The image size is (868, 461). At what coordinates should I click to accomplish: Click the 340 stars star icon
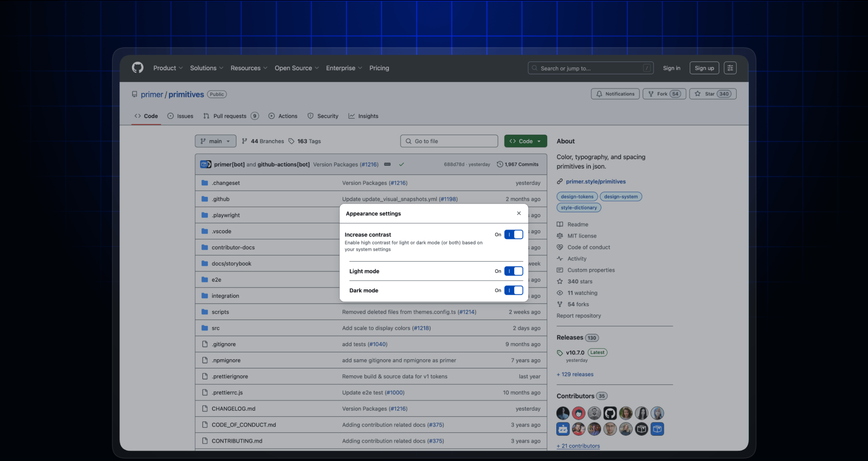click(560, 281)
